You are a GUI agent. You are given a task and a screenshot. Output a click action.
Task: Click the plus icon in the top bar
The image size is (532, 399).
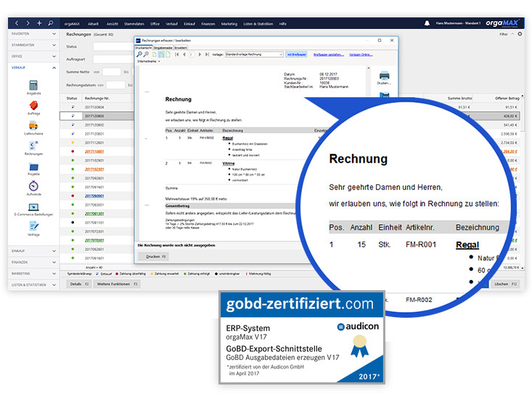[39, 23]
